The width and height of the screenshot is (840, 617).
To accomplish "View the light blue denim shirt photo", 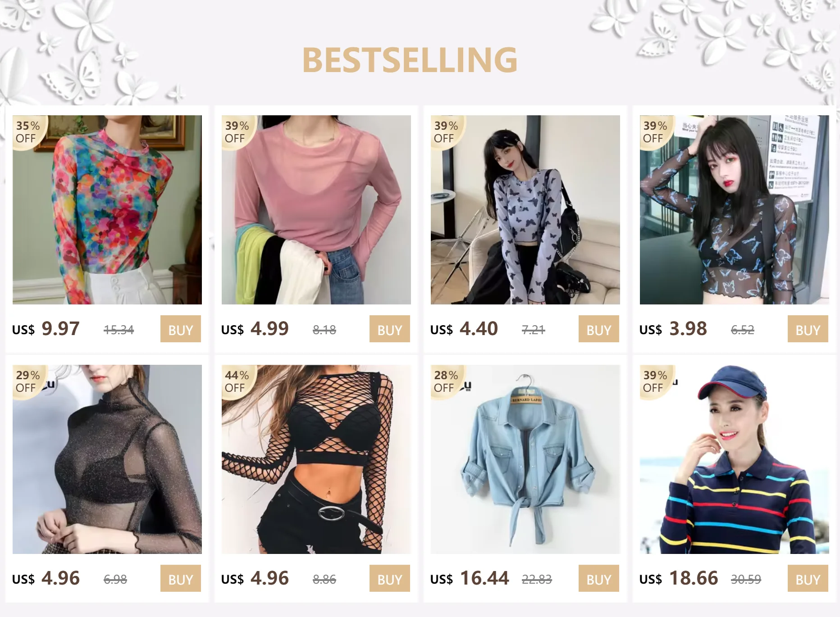I will [x=525, y=459].
